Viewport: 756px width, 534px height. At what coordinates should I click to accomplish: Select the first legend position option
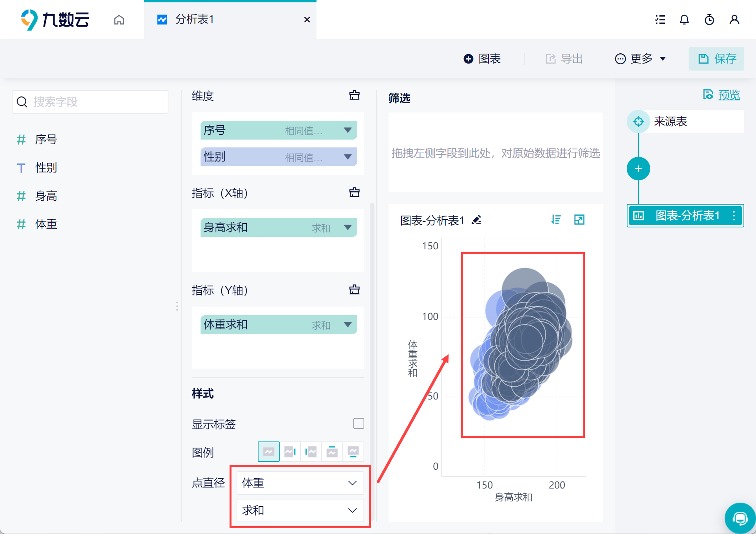point(269,452)
